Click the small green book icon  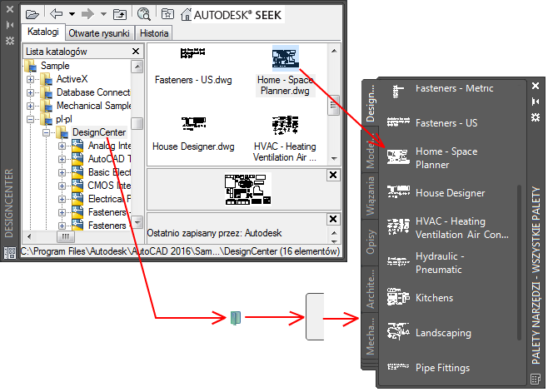(236, 318)
